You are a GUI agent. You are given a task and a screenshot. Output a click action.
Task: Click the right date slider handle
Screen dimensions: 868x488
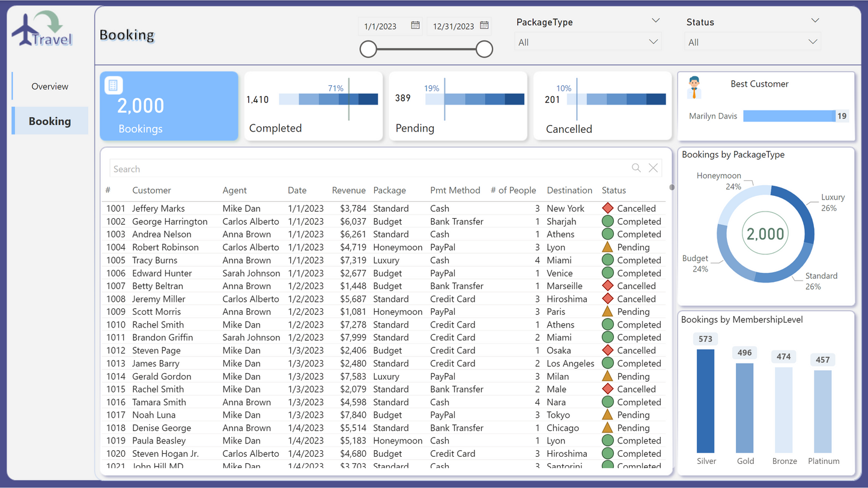[x=484, y=49]
